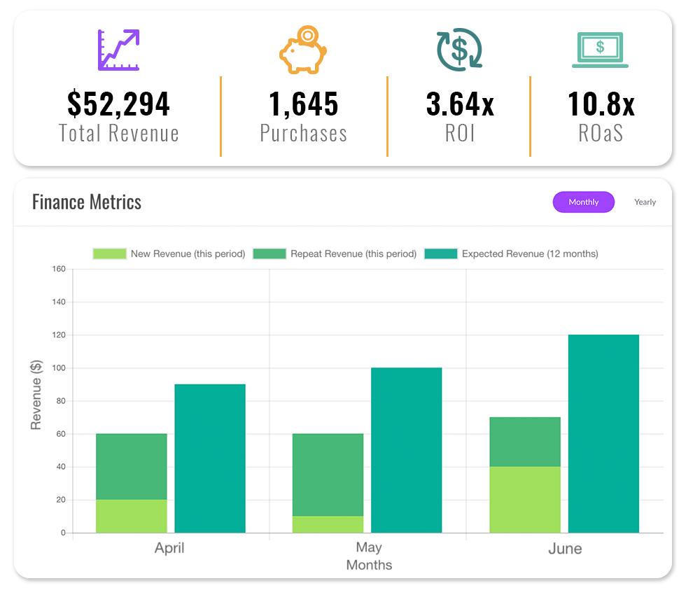Click May's expected revenue bar
Screen dimensions: 700x595
click(x=406, y=450)
